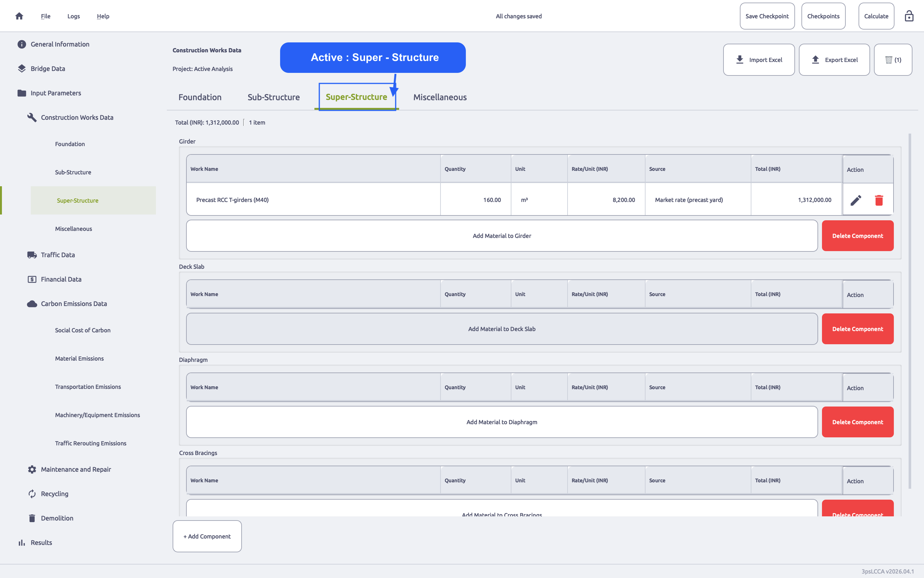Open Traffic Rerouting Emissions
Screen dimensions: 924x578
[90, 443]
